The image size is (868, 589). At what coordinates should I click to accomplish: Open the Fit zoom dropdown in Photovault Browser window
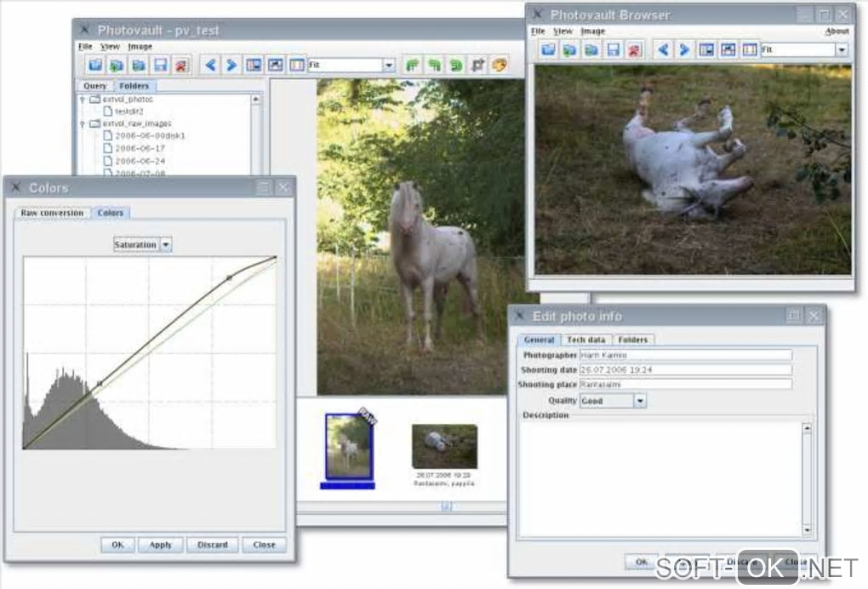pyautogui.click(x=842, y=50)
